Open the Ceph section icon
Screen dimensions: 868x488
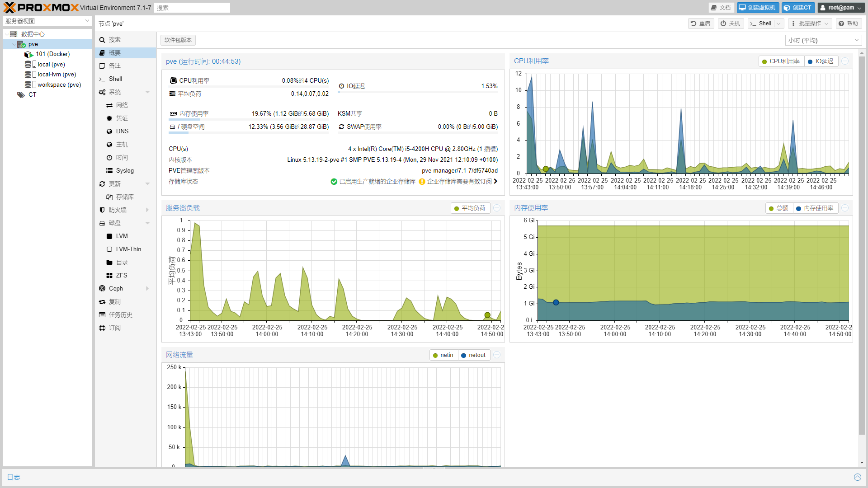click(x=103, y=289)
